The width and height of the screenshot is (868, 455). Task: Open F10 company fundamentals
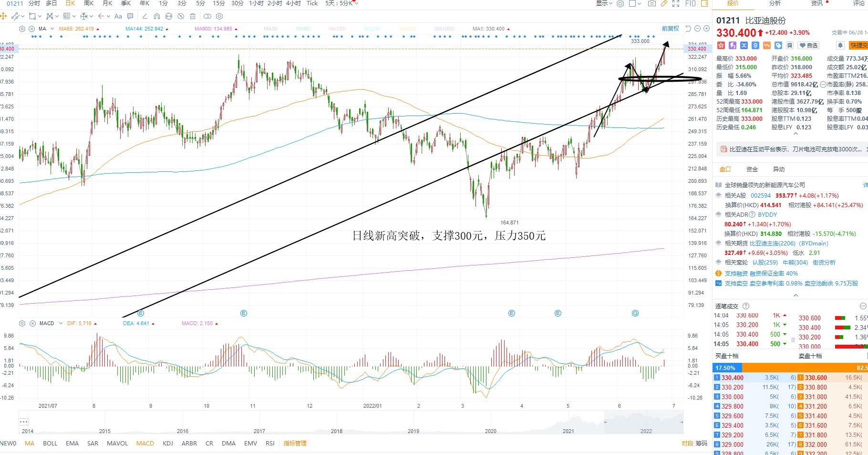(x=690, y=3)
